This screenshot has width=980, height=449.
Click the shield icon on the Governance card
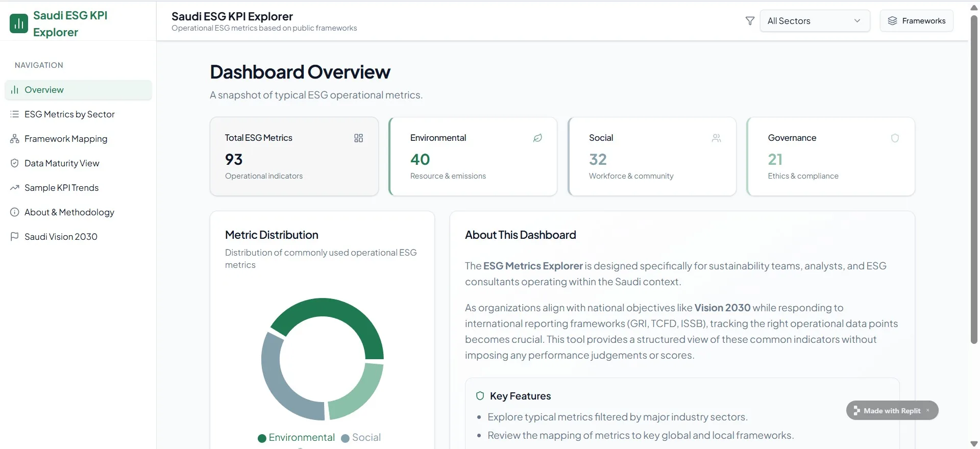point(895,138)
